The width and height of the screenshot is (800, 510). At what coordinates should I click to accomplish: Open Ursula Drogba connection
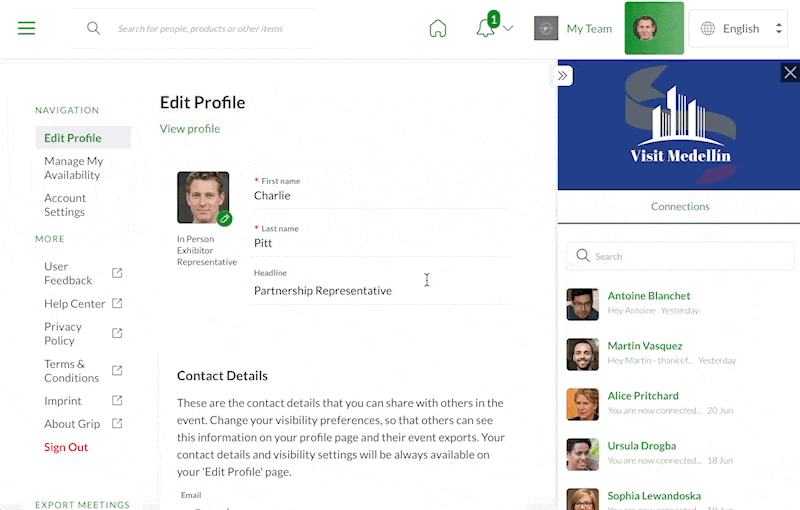pos(680,454)
